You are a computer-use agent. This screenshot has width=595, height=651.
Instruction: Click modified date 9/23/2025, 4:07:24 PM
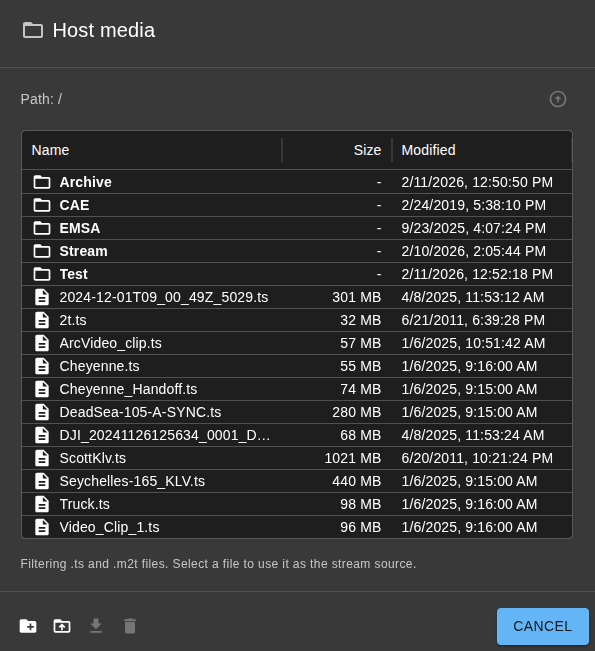click(x=473, y=228)
